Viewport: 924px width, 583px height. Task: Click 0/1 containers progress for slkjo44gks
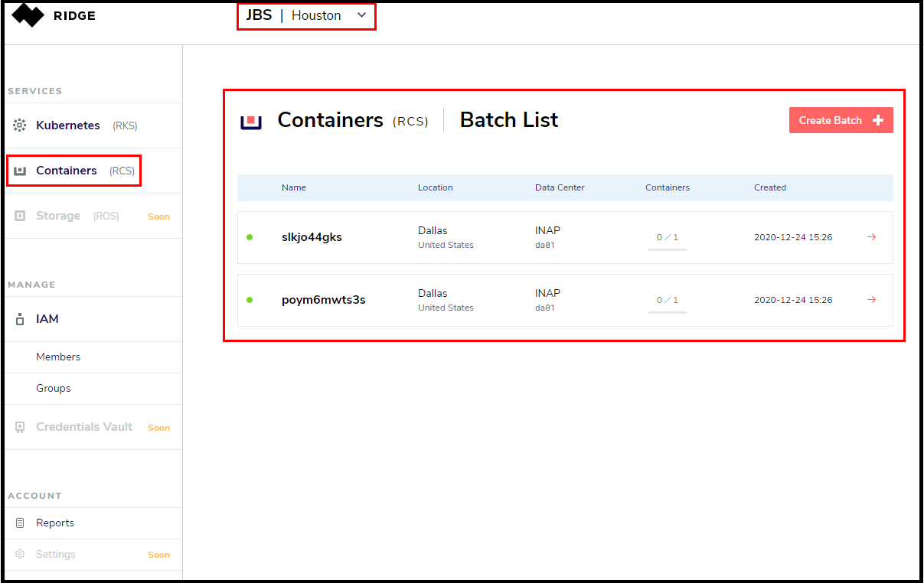668,239
